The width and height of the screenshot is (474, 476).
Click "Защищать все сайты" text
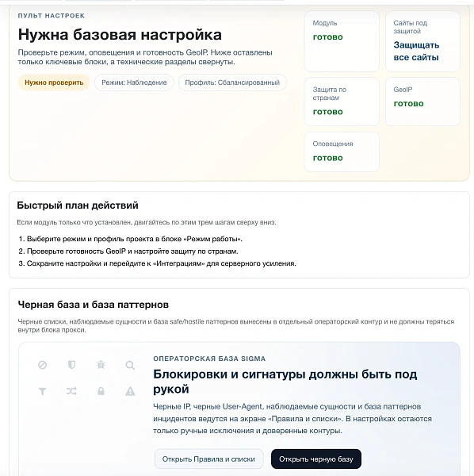[x=416, y=51]
